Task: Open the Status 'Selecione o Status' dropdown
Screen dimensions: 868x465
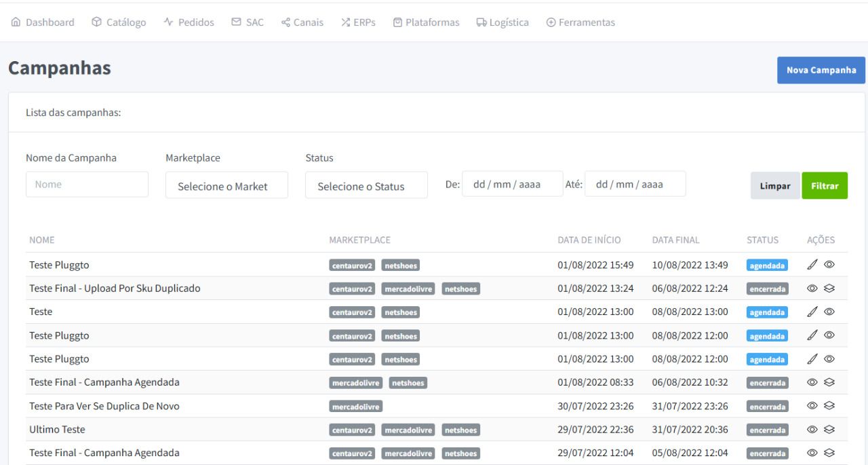Action: pos(366,185)
